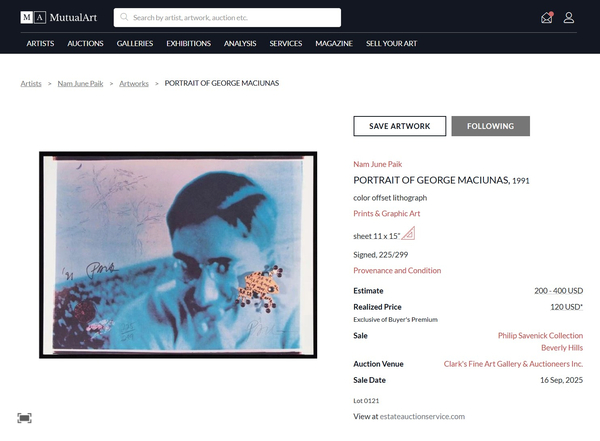Go to the Galleries section
Screen dimensions: 600x441
135,44
